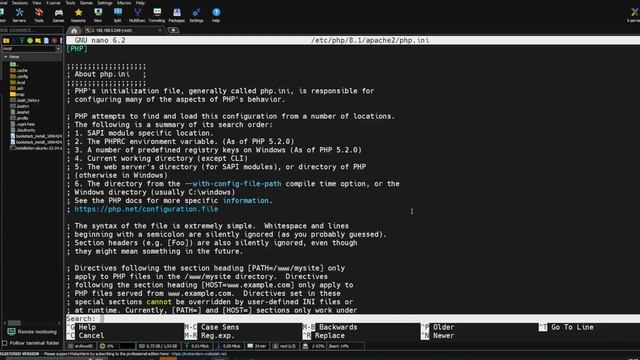Click the nano 'Backwards' shortcut label
This screenshot has width=640, height=360.
click(x=338, y=327)
